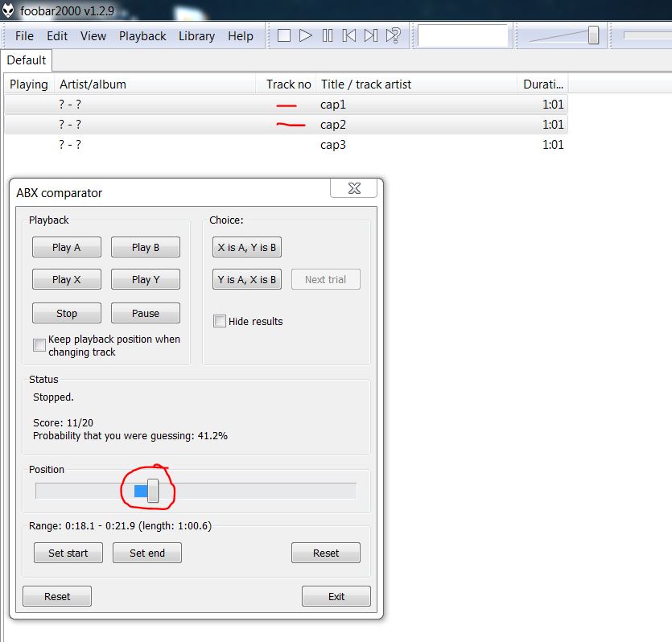Click the Play Y button
This screenshot has width=672, height=642.
coord(146,280)
